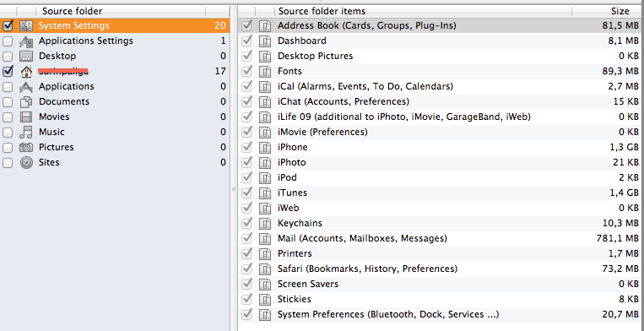The width and height of the screenshot is (644, 331).
Task: Check the Pictures folder checkbox
Action: tap(8, 148)
